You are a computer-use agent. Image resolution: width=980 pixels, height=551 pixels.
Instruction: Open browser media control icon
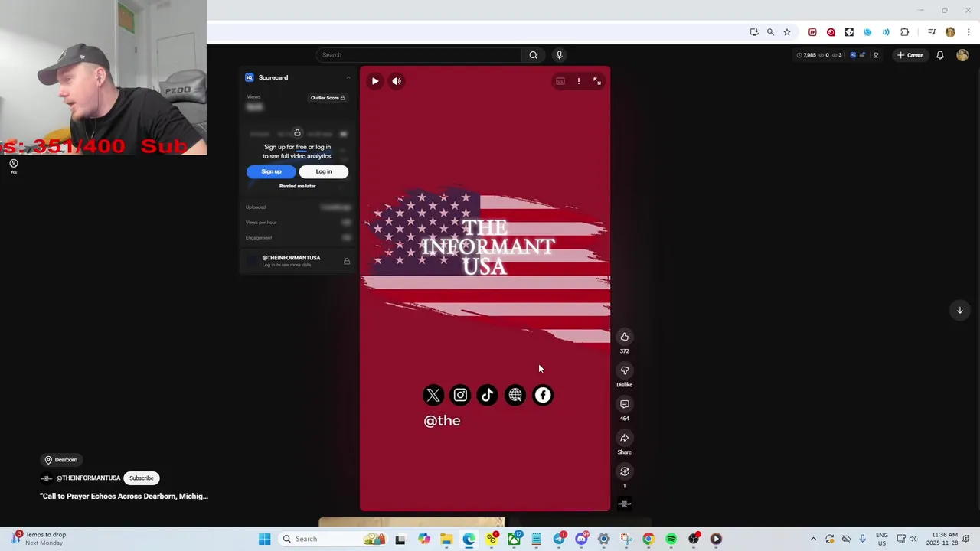click(x=932, y=32)
